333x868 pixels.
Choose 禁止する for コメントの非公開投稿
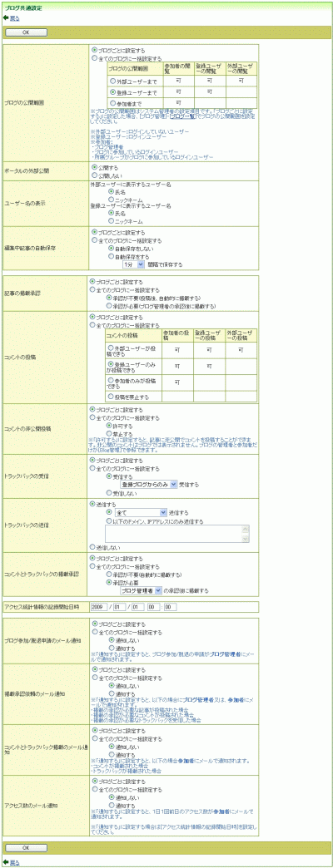[x=109, y=434]
